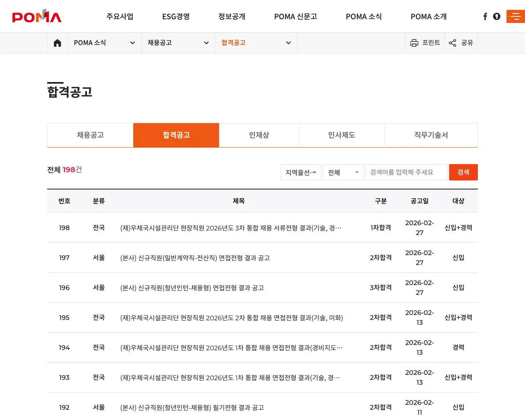Click the 공고일 column header
Image resolution: width=525 pixels, height=420 pixels.
[x=420, y=201]
